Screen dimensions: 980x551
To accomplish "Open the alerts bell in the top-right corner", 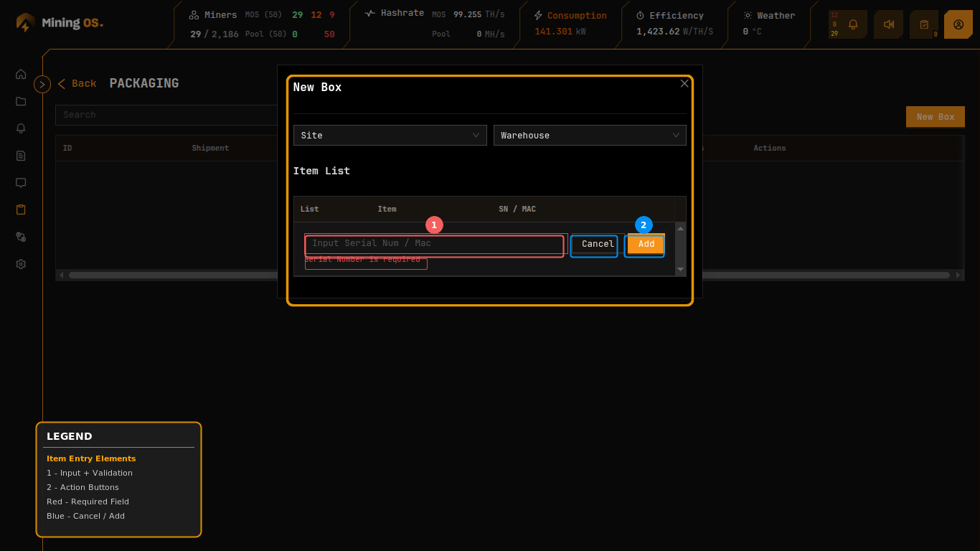I will (852, 24).
